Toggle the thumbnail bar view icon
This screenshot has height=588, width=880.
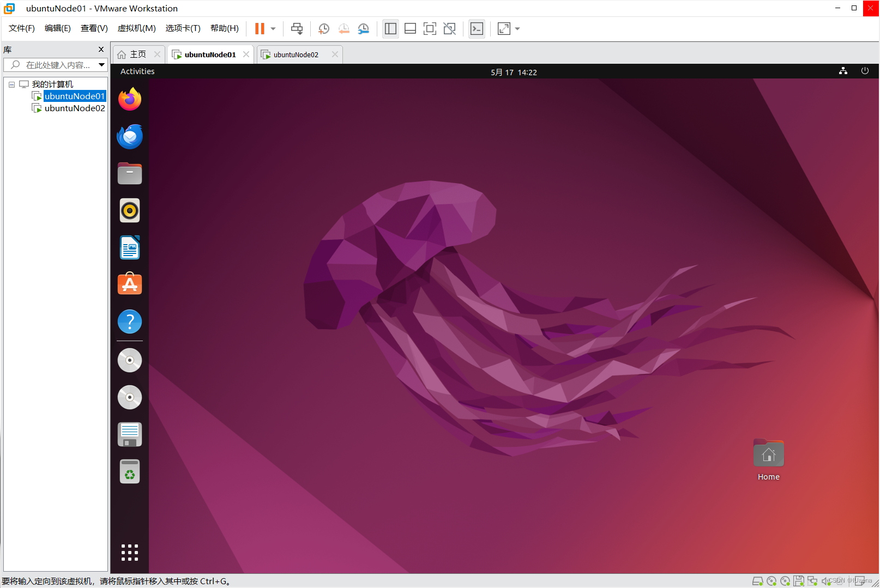(x=410, y=28)
